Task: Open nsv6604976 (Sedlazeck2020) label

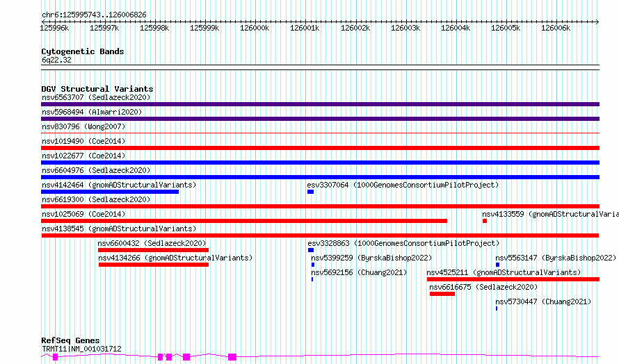Action: [96, 170]
